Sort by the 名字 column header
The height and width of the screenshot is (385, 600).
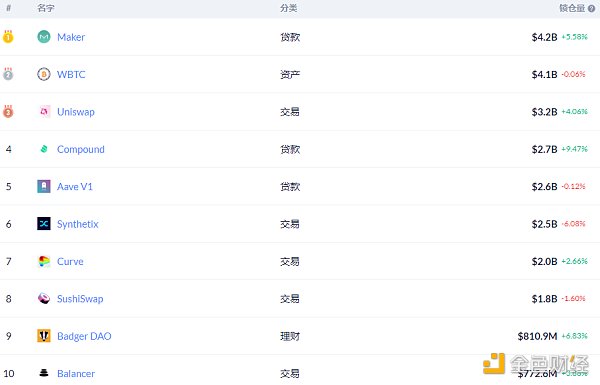click(x=46, y=8)
